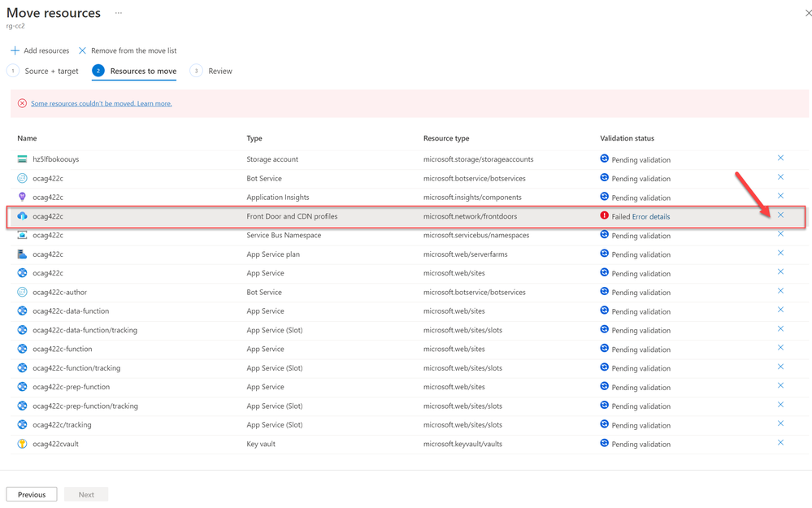This screenshot has height=508, width=812.
Task: Remove the ocag422c-data-function row
Action: (780, 310)
